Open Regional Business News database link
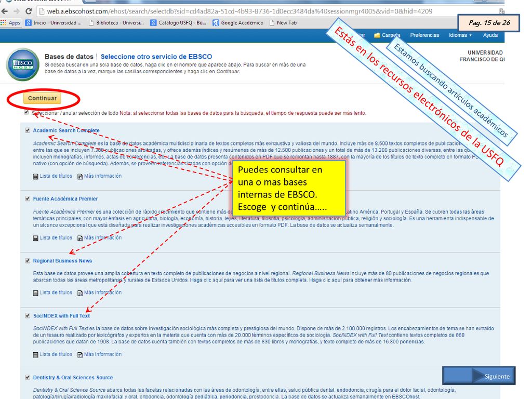The height and width of the screenshot is (399, 532). [62, 261]
